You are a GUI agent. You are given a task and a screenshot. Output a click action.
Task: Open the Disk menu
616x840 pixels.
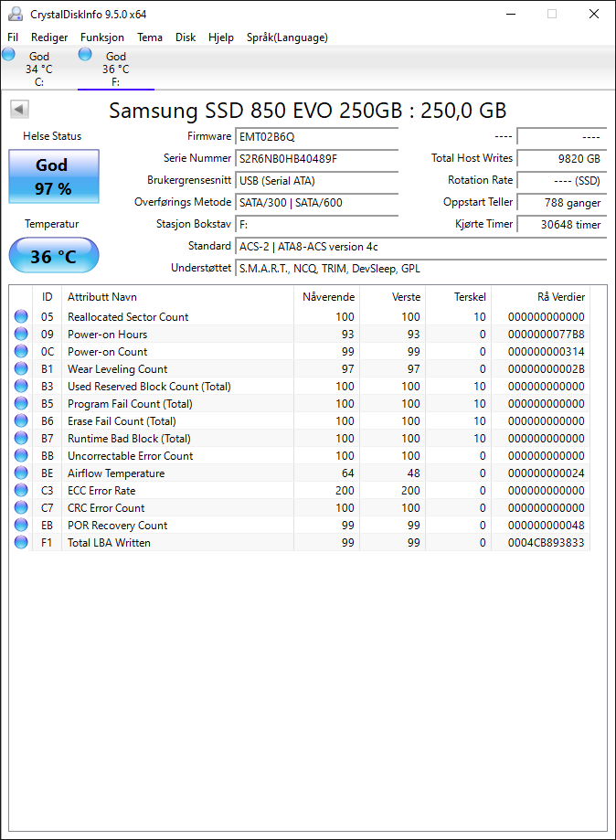186,37
